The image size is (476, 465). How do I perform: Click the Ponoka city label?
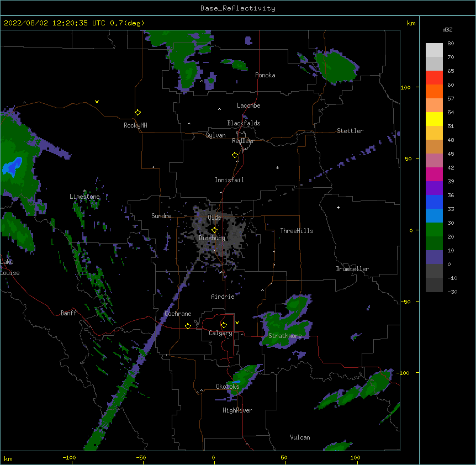click(x=265, y=75)
